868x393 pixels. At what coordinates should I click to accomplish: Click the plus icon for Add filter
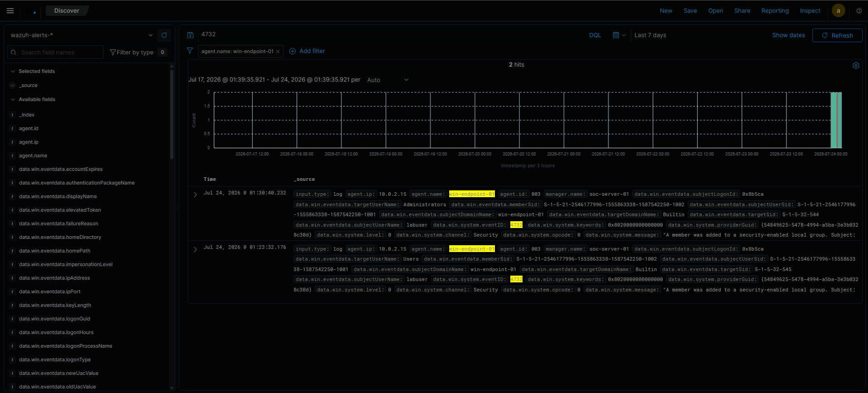pyautogui.click(x=293, y=51)
